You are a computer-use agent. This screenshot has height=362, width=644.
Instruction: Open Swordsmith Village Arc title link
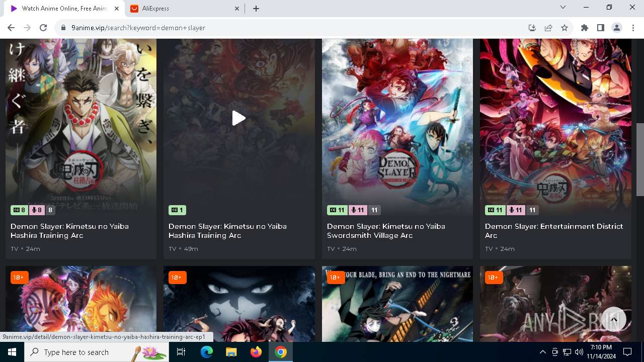pyautogui.click(x=386, y=231)
